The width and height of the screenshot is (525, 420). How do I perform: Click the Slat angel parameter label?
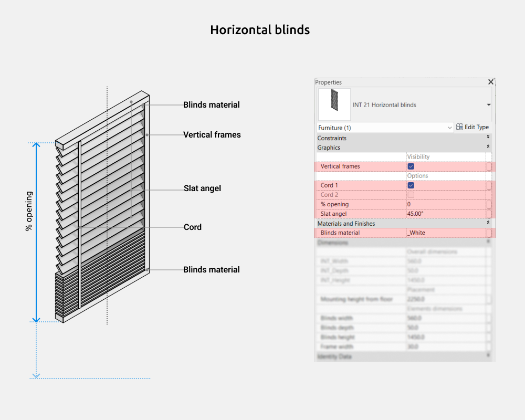coord(333,214)
